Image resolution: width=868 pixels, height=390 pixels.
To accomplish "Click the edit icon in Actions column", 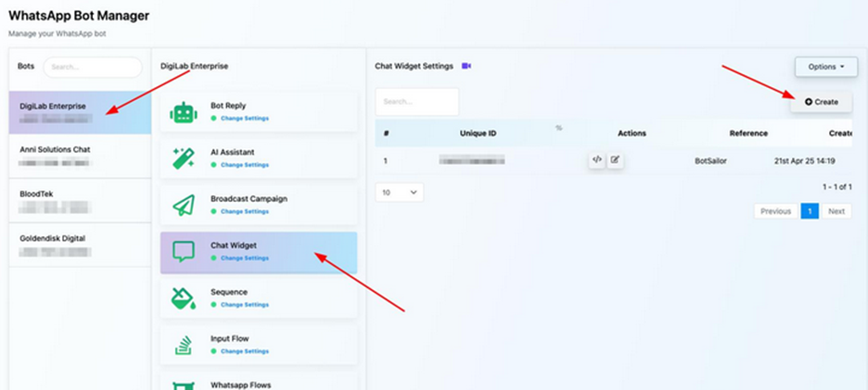I will point(615,160).
